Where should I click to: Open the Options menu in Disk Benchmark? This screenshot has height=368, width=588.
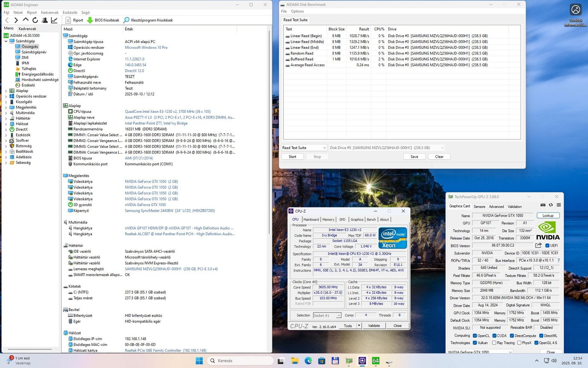click(x=297, y=11)
